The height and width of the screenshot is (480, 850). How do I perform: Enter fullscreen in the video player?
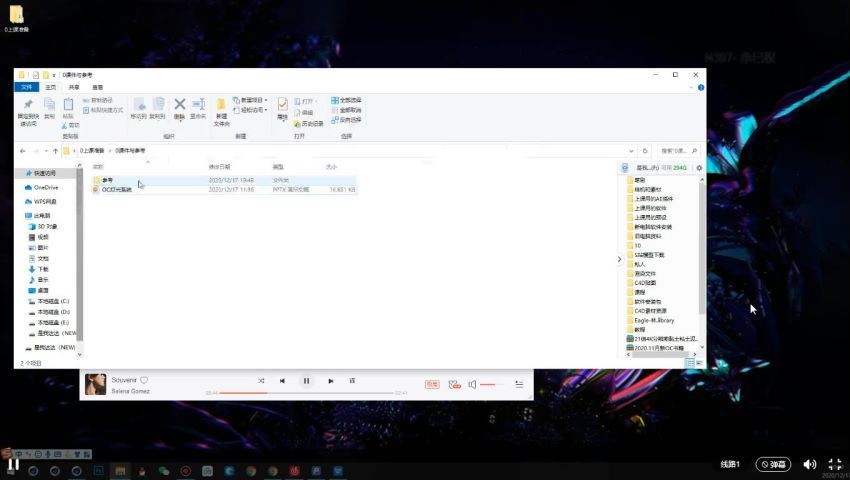coord(835,464)
